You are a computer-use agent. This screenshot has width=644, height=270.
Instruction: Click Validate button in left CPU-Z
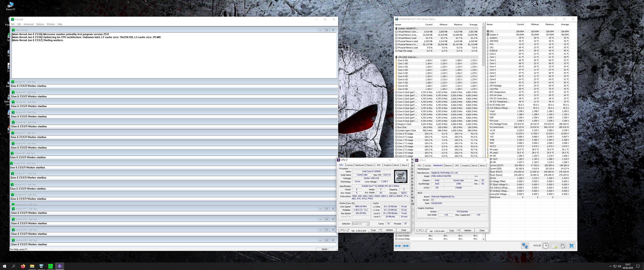click(x=389, y=230)
